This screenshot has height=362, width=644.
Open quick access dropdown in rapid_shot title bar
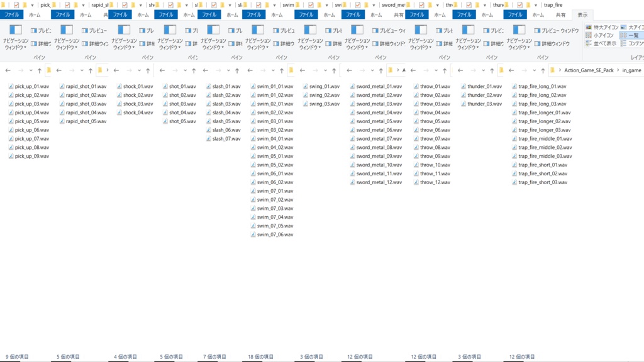[83, 5]
